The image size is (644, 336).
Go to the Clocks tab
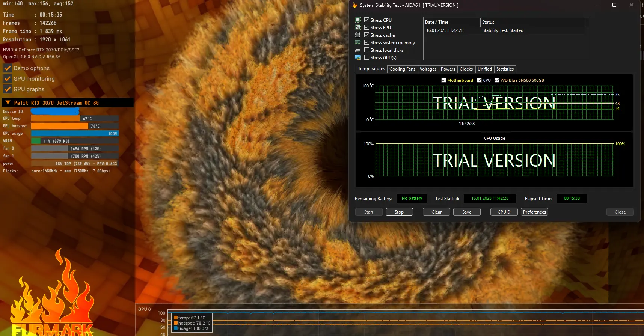point(466,69)
